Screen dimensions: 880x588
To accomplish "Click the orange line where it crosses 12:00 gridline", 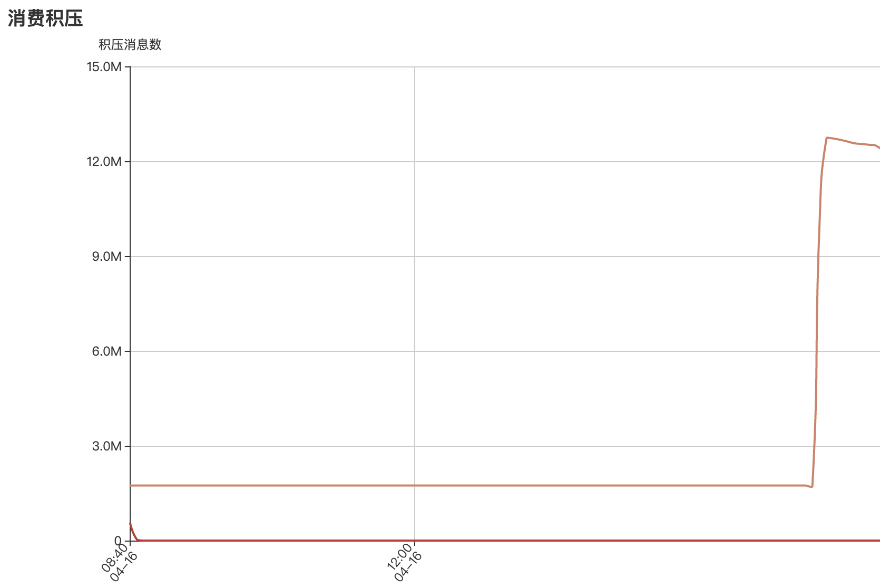I will coord(415,485).
